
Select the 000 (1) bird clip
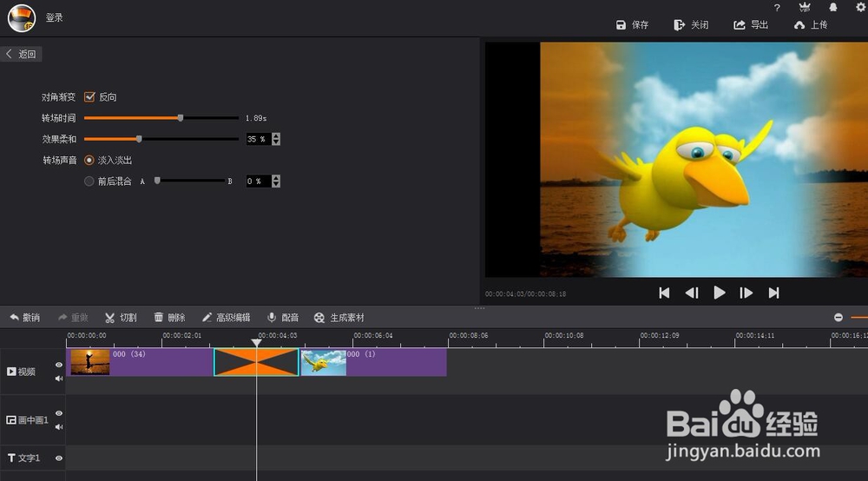tap(373, 362)
